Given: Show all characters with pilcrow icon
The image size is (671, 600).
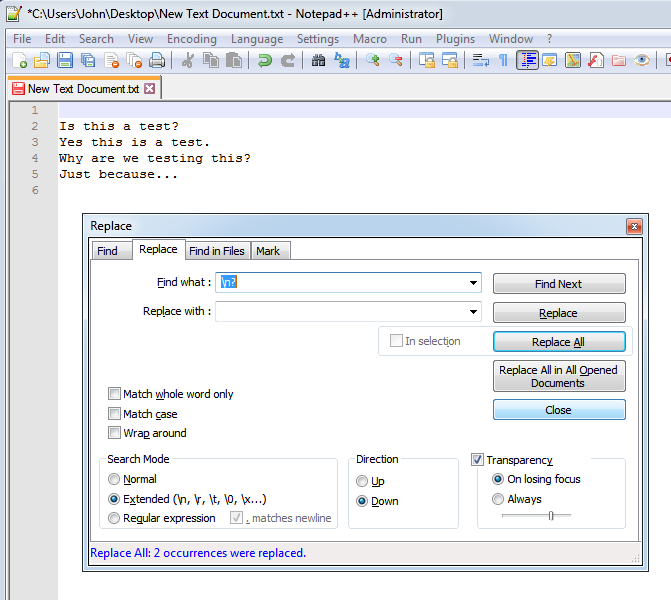Looking at the screenshot, I should coord(504,60).
